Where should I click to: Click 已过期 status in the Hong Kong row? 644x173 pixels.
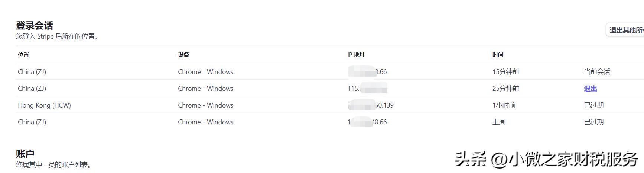593,105
